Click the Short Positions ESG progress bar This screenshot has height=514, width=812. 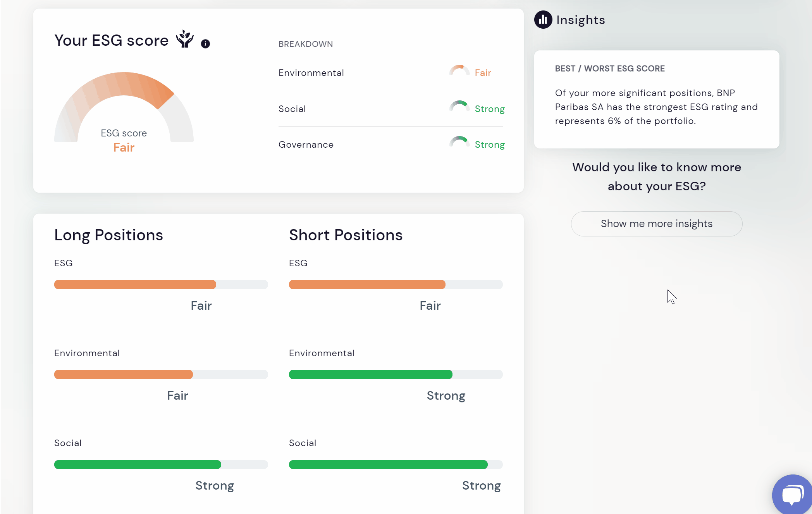(x=396, y=285)
